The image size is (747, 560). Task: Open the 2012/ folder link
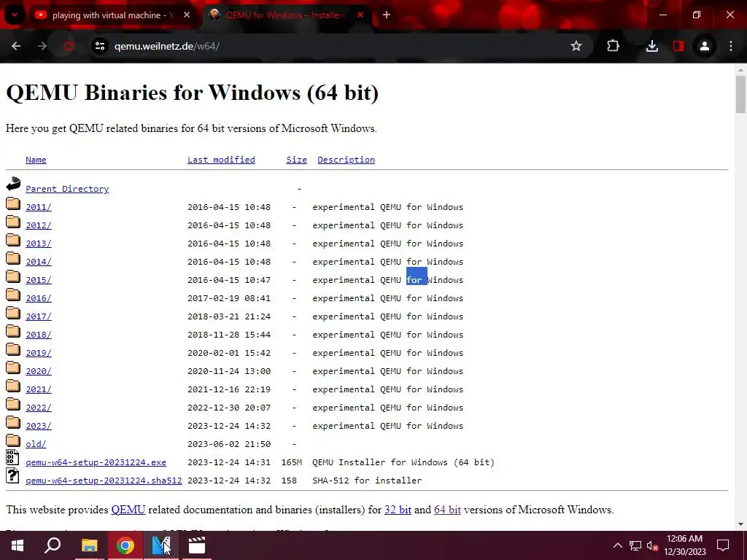pos(39,225)
